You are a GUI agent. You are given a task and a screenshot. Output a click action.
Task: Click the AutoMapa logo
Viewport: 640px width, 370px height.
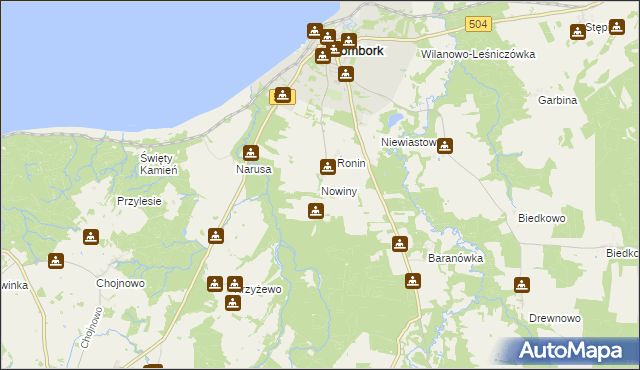pyautogui.click(x=570, y=351)
